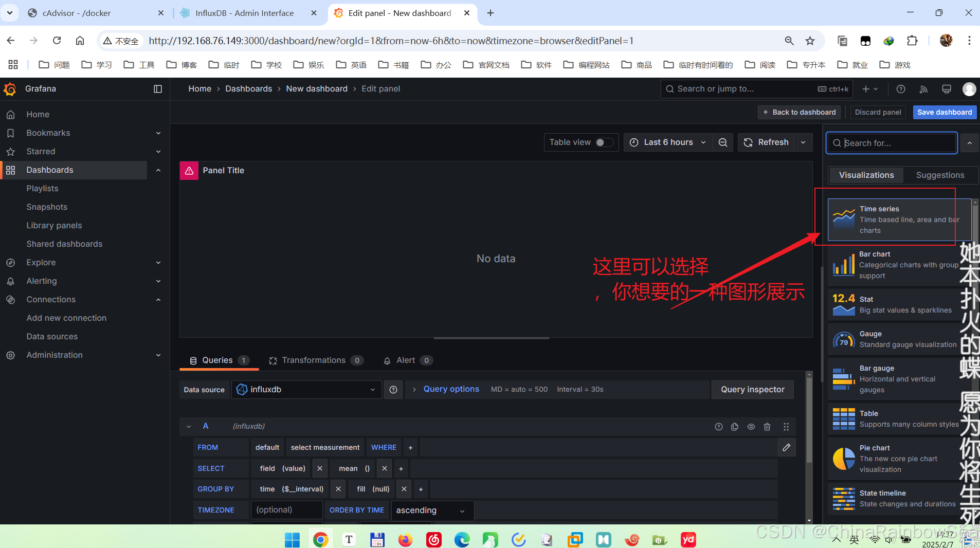The height and width of the screenshot is (548, 980).
Task: Open the Last 6 hours time picker
Action: tap(668, 142)
